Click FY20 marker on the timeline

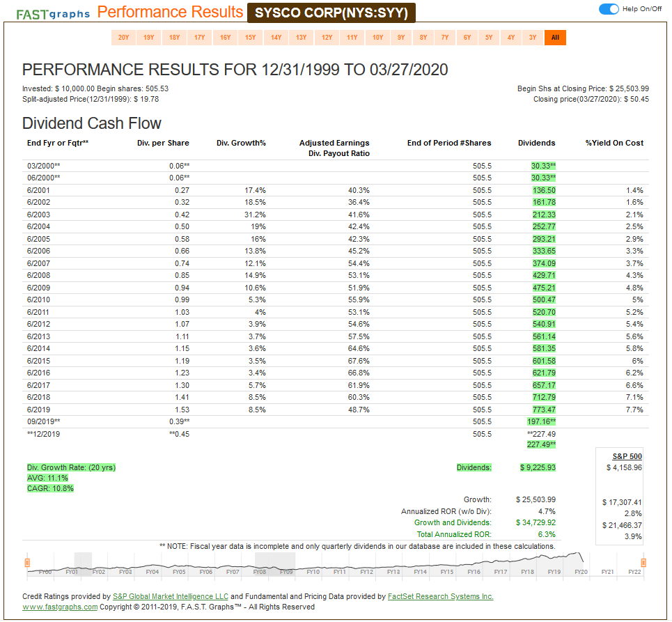pos(581,572)
